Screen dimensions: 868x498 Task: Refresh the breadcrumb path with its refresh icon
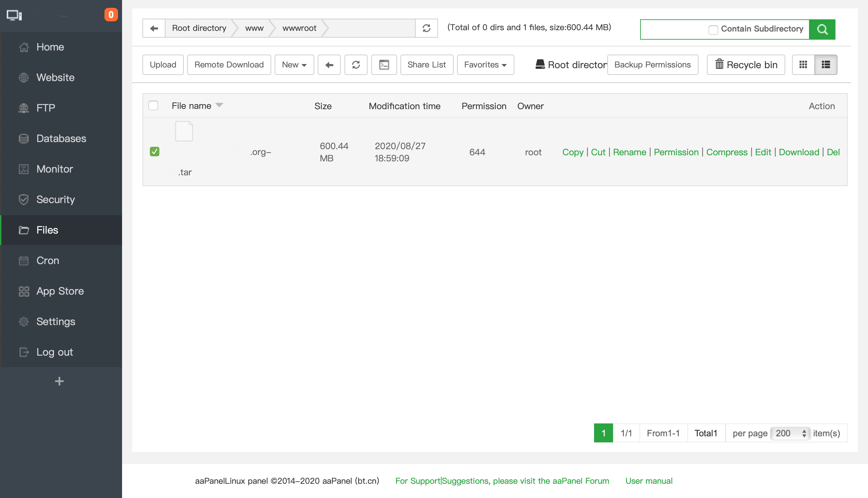tap(426, 28)
